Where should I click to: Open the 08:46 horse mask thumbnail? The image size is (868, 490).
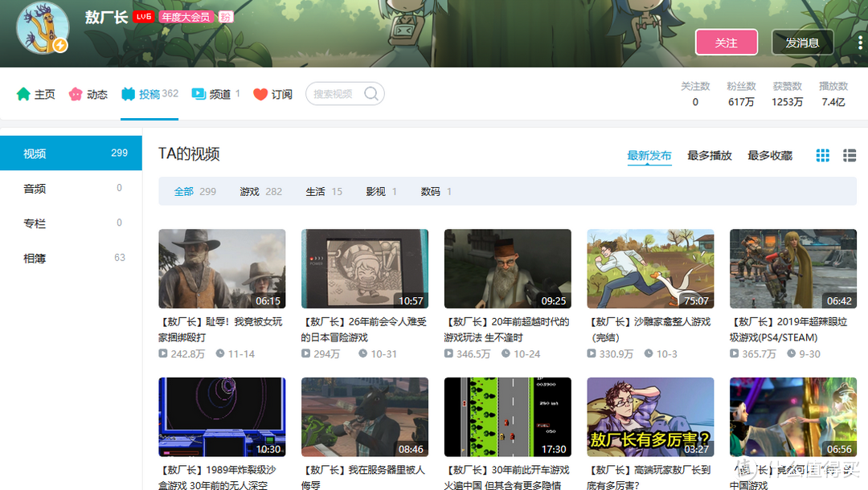365,417
